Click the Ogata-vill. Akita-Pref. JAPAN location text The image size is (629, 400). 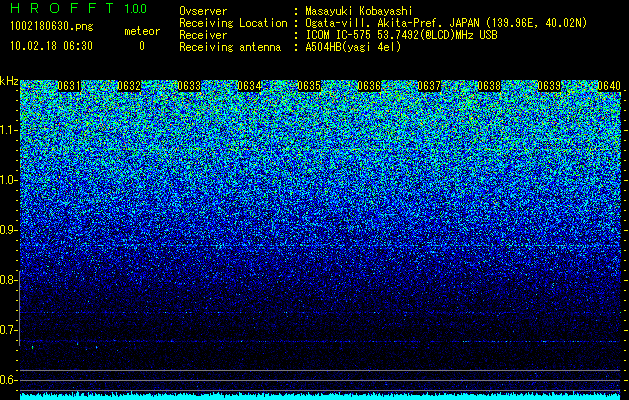[x=446, y=23]
